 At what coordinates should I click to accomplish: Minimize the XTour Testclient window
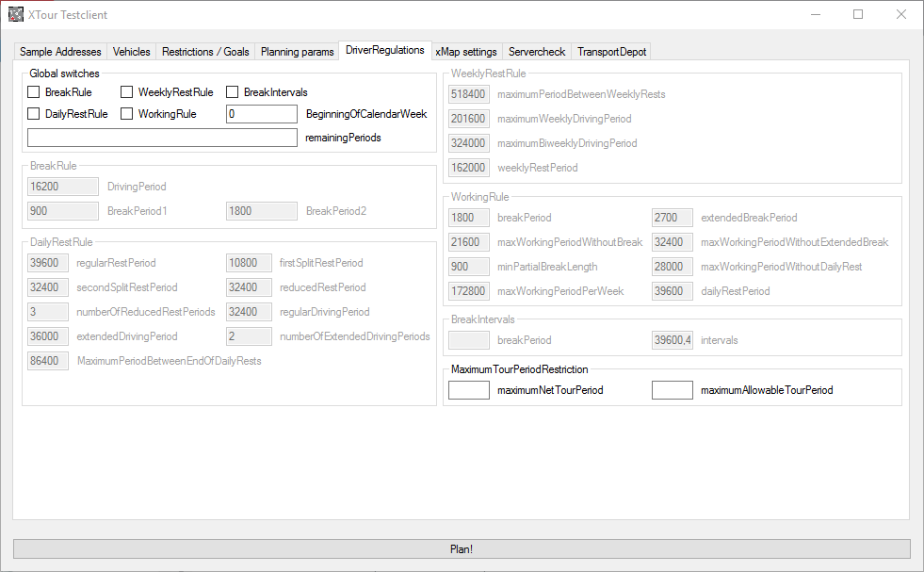pos(815,15)
